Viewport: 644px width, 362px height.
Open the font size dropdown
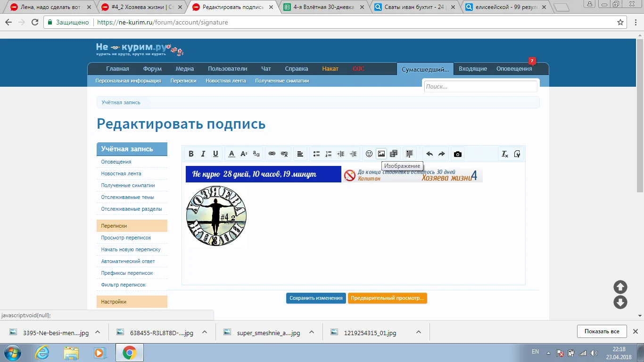click(244, 154)
